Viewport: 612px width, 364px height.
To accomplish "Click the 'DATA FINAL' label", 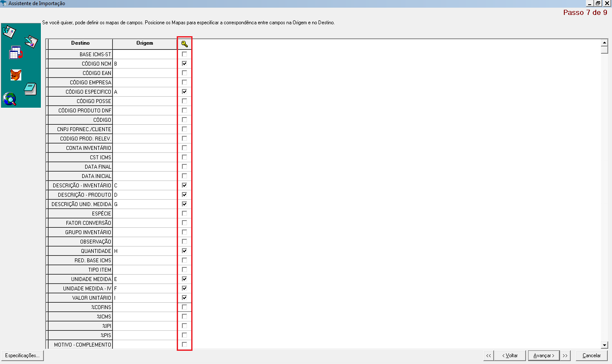I will (98, 166).
